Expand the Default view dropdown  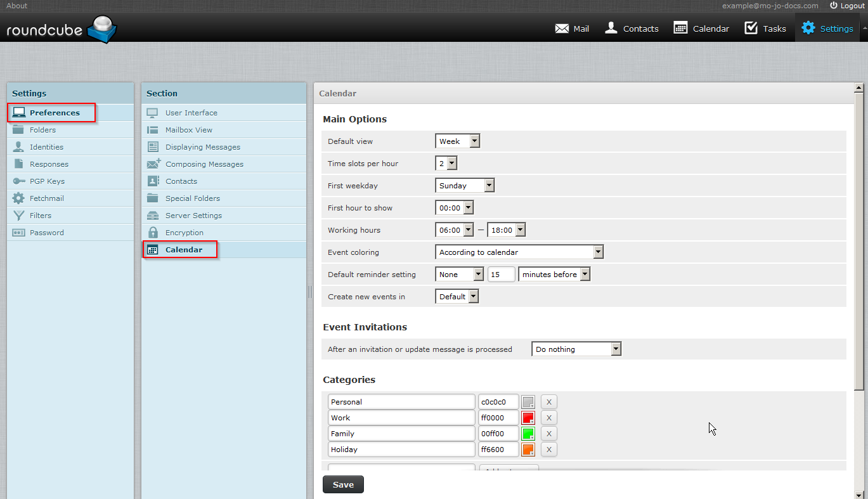pos(457,141)
